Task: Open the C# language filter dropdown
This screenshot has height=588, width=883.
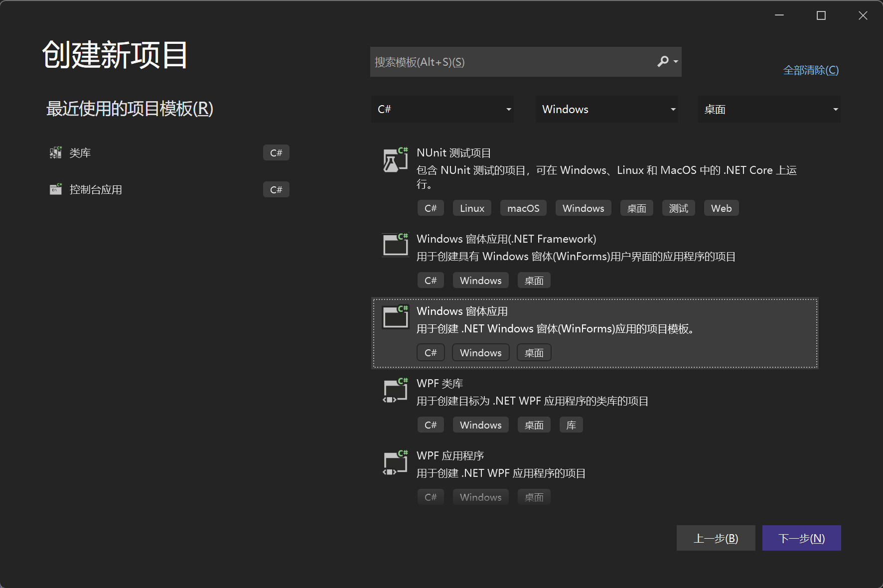Action: coord(442,109)
